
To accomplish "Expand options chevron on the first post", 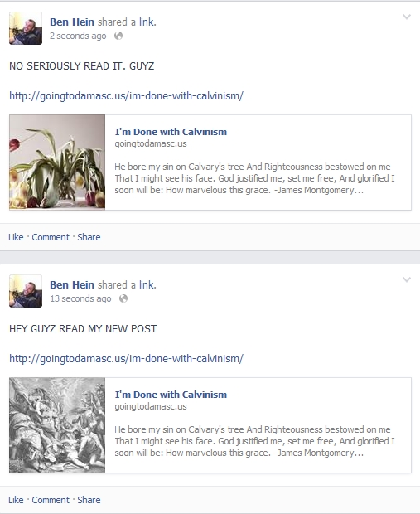I will click(x=406, y=17).
